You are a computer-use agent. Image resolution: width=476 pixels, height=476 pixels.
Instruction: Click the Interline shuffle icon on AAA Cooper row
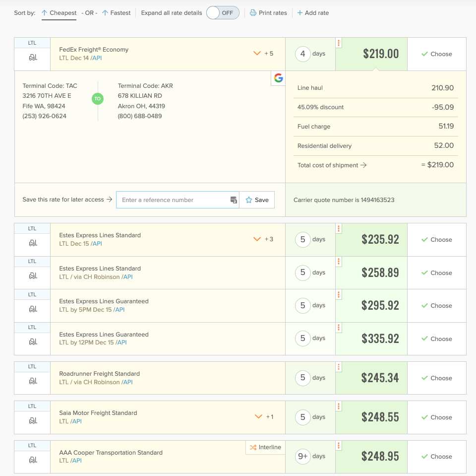coord(253,447)
